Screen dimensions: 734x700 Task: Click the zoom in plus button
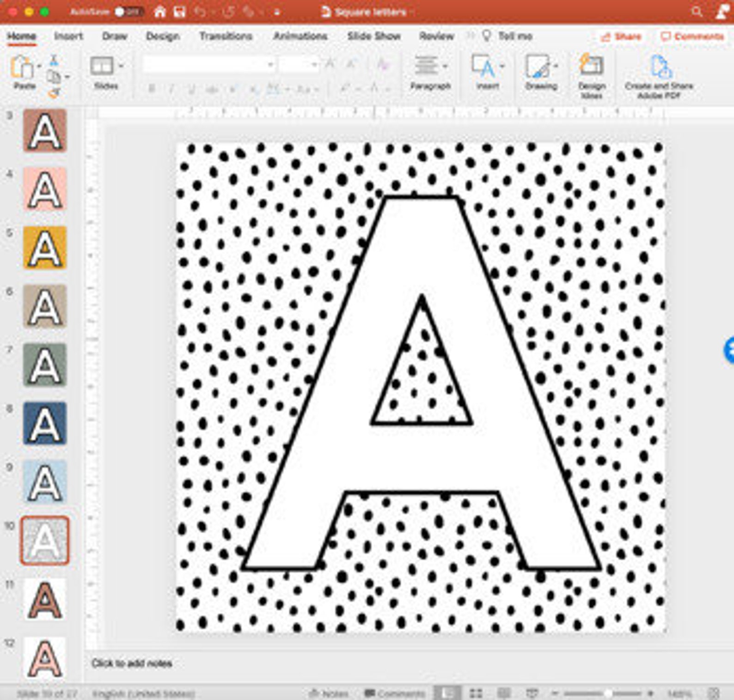650,693
